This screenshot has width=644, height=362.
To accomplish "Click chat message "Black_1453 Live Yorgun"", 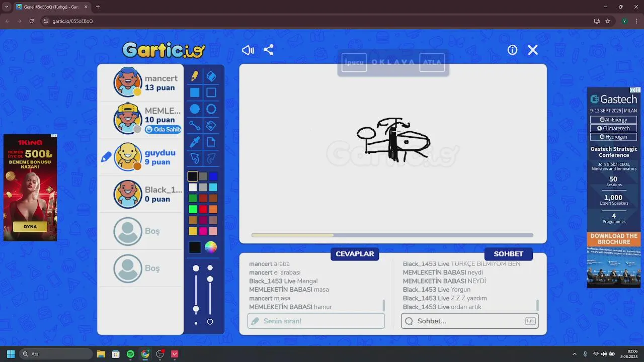I will (437, 290).
